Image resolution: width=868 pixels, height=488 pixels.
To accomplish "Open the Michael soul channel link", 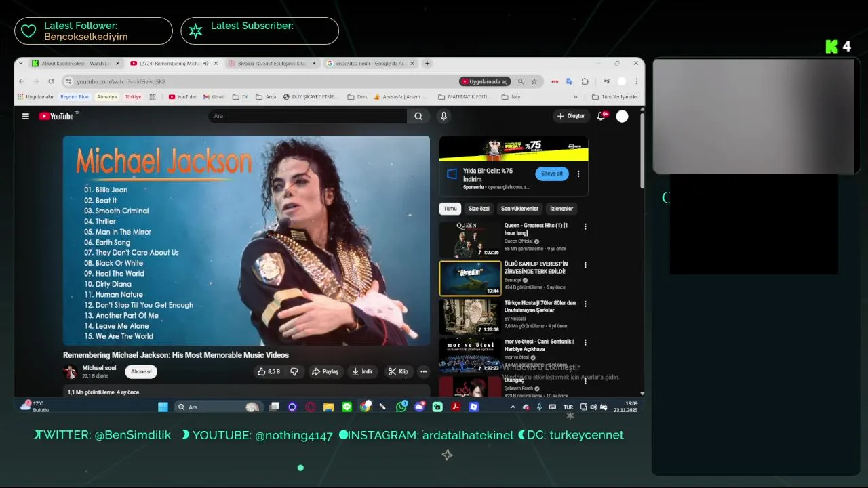I will tap(99, 368).
